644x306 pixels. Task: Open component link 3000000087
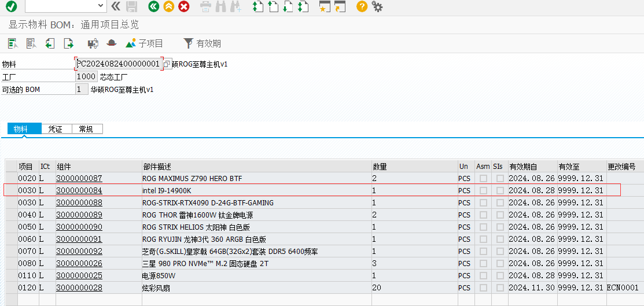click(x=79, y=178)
